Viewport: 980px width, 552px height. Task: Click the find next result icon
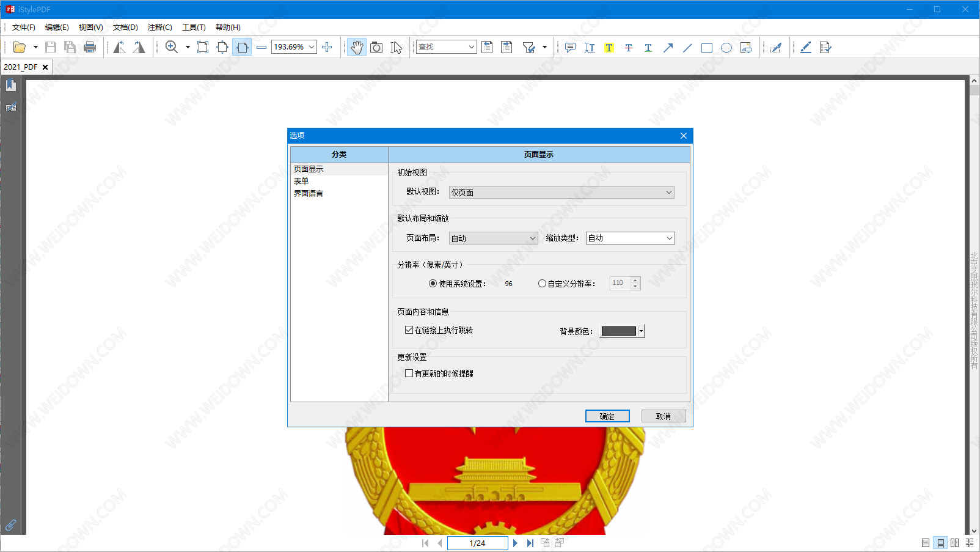[506, 47]
